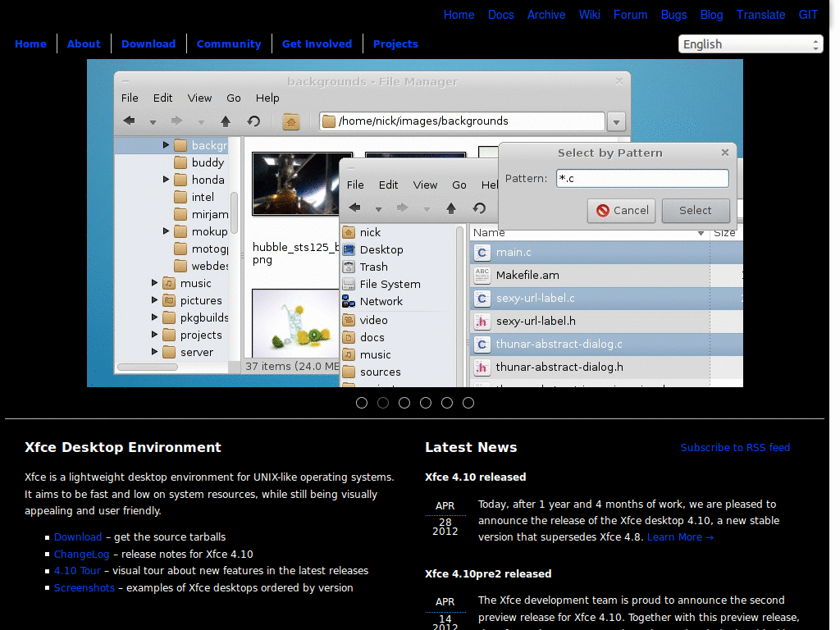
Task: Open the 4.10 Tour link
Action: (x=77, y=571)
